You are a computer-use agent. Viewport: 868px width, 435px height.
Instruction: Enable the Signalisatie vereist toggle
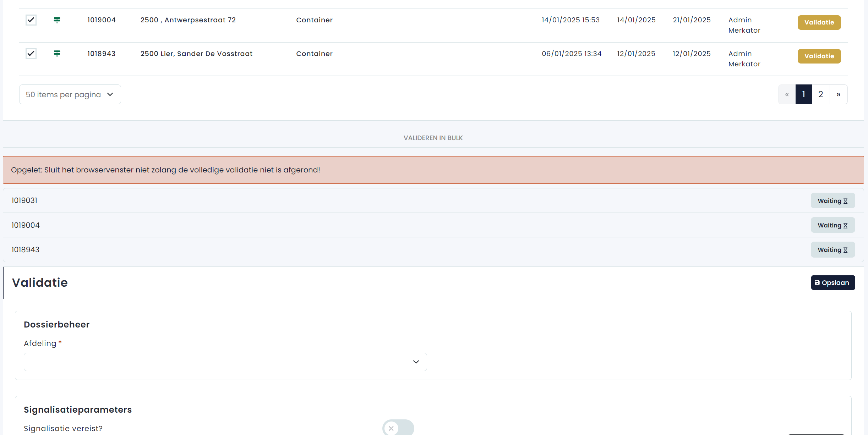click(x=398, y=428)
